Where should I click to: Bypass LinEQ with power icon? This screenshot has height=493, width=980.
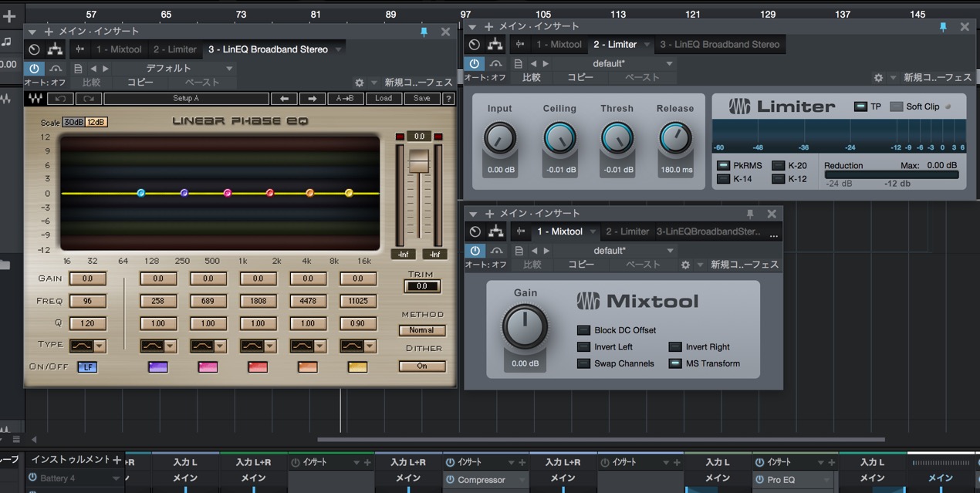click(x=33, y=68)
